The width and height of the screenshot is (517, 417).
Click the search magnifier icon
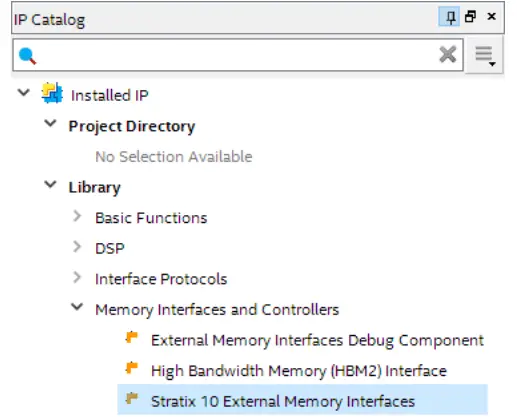point(27,55)
